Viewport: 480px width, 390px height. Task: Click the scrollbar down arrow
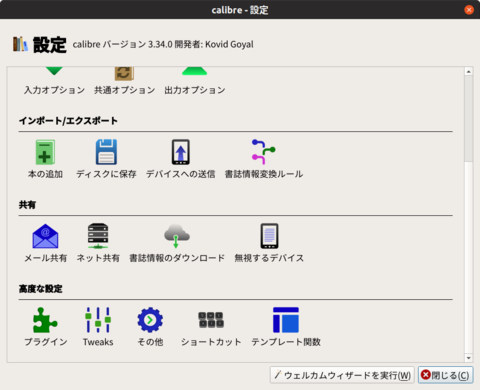click(469, 358)
